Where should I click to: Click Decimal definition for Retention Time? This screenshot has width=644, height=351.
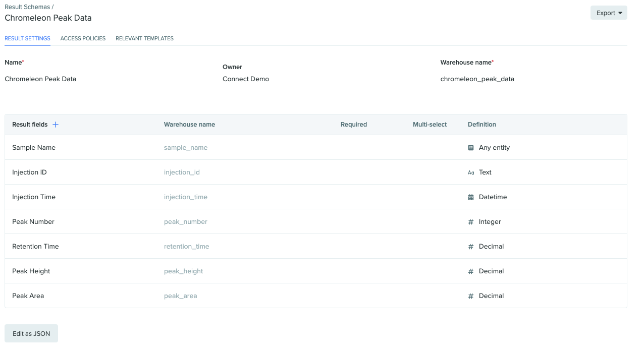(492, 247)
